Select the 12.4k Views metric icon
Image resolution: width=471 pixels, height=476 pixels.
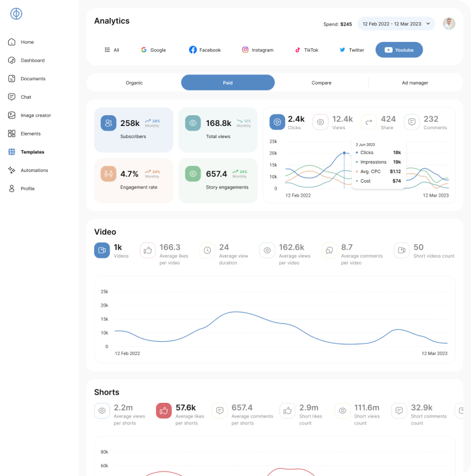point(320,122)
